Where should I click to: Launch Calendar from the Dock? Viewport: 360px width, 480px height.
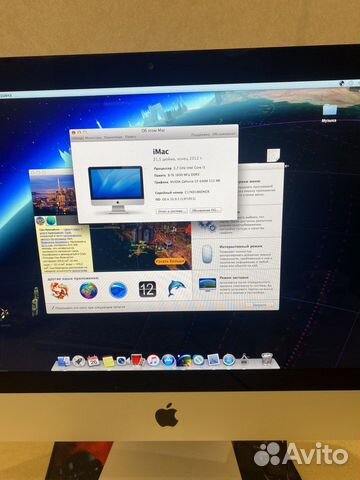(x=93, y=361)
